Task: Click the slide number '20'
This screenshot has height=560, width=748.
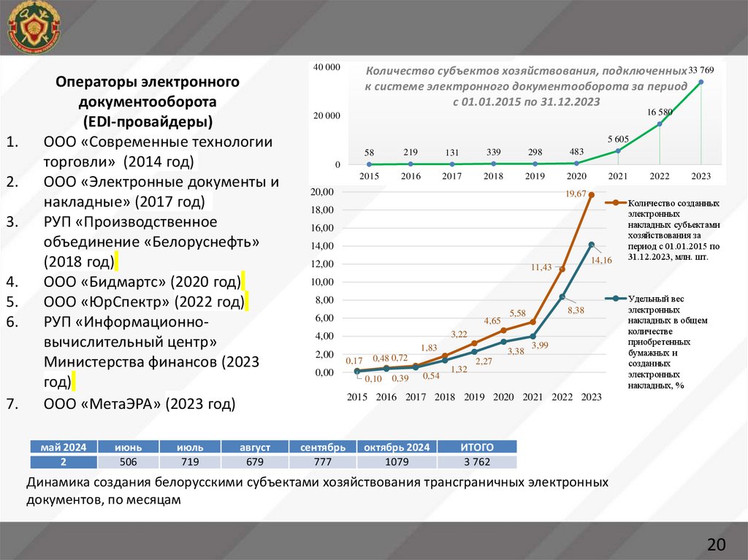Action: click(716, 544)
